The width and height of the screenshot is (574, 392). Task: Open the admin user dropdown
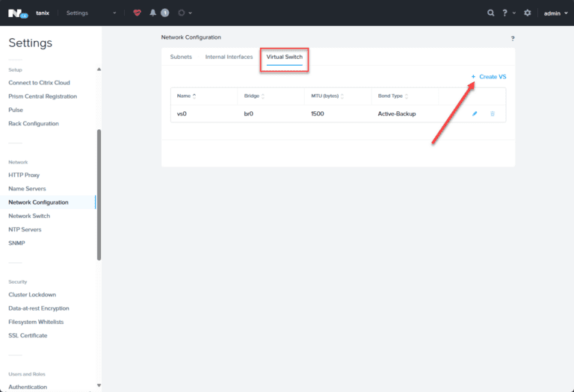click(555, 13)
